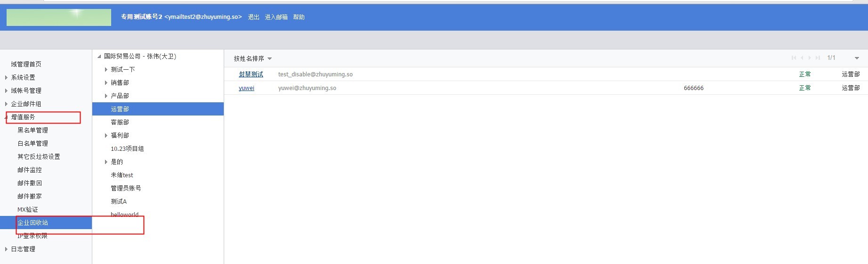Open the yuwei user link
The height and width of the screenshot is (264, 868).
click(246, 88)
